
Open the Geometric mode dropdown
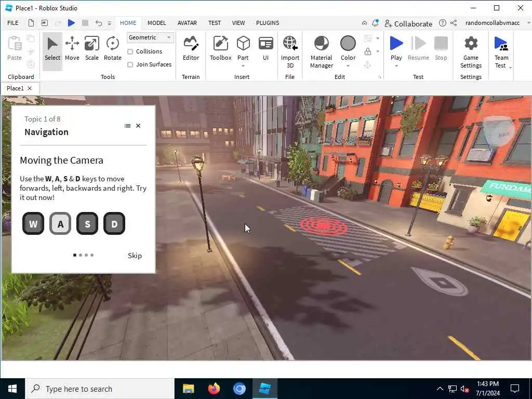pos(150,37)
